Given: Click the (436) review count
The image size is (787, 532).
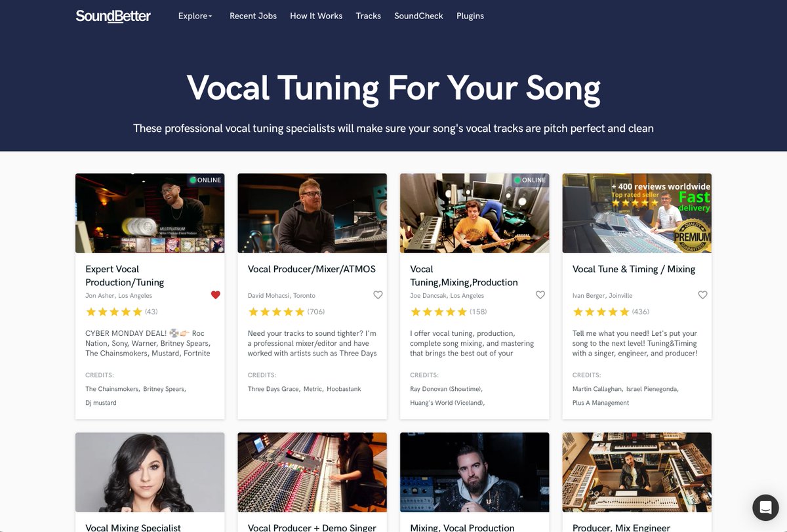Looking at the screenshot, I should 641,312.
